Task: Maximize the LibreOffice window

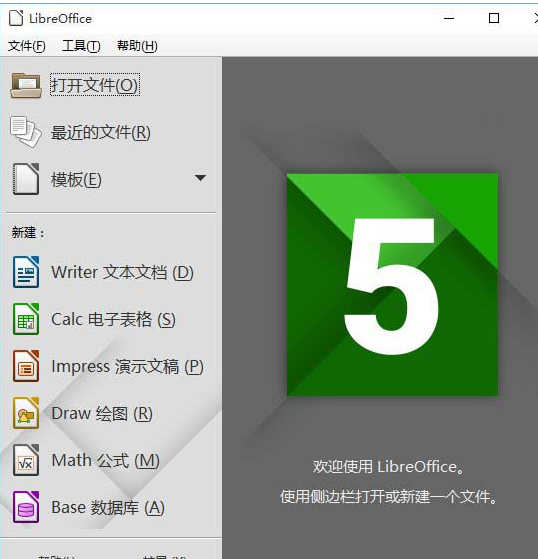Action: pyautogui.click(x=493, y=18)
